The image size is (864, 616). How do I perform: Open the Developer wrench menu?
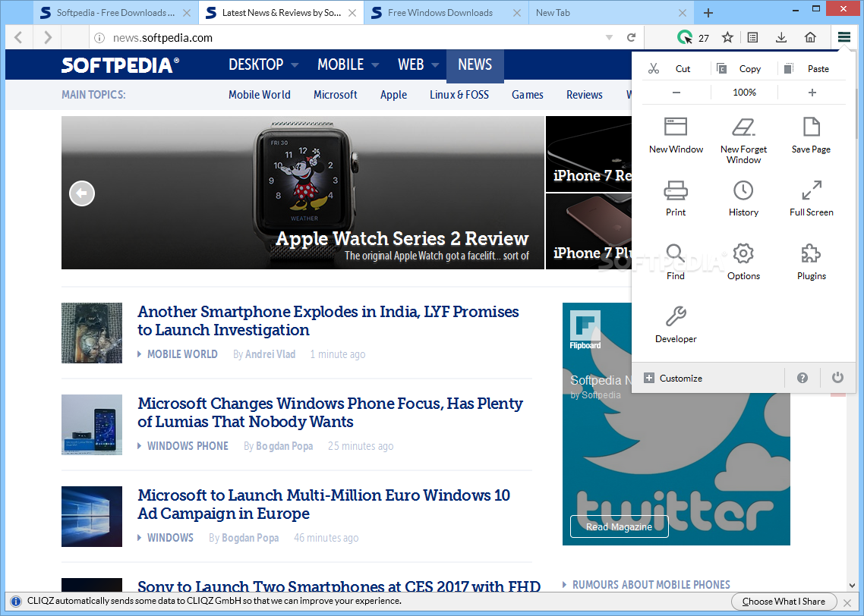[676, 325]
